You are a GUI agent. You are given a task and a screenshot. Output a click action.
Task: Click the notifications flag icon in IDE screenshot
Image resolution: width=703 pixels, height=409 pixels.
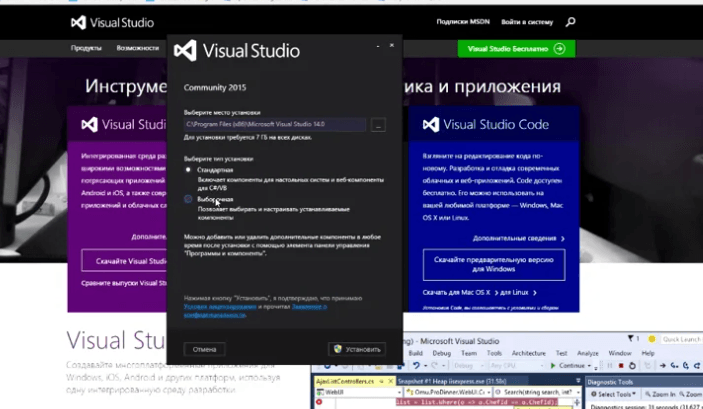[631, 339]
